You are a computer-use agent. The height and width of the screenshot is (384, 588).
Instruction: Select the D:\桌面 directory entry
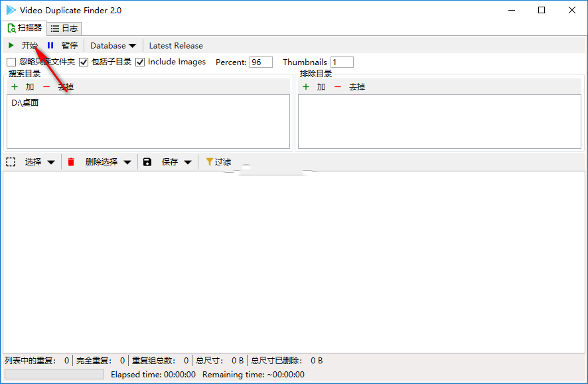25,103
